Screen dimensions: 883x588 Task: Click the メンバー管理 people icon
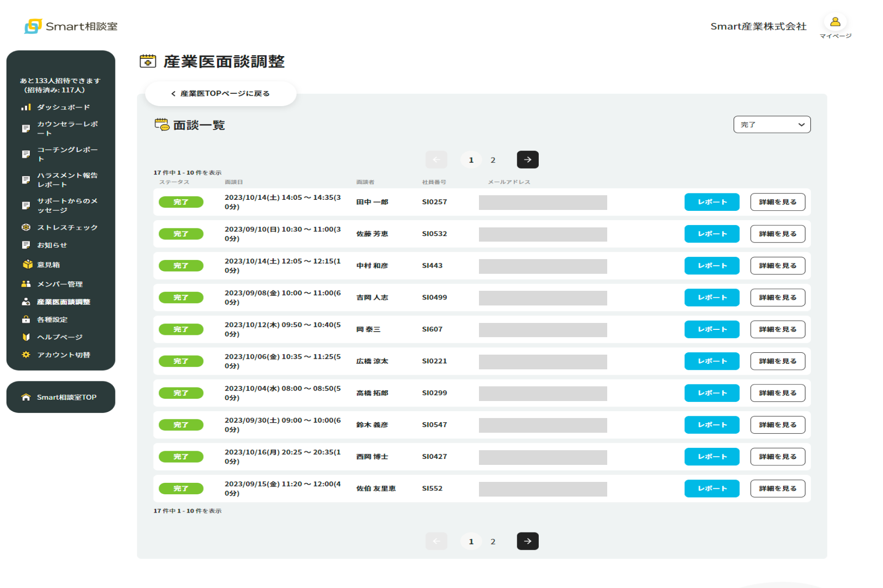point(26,284)
